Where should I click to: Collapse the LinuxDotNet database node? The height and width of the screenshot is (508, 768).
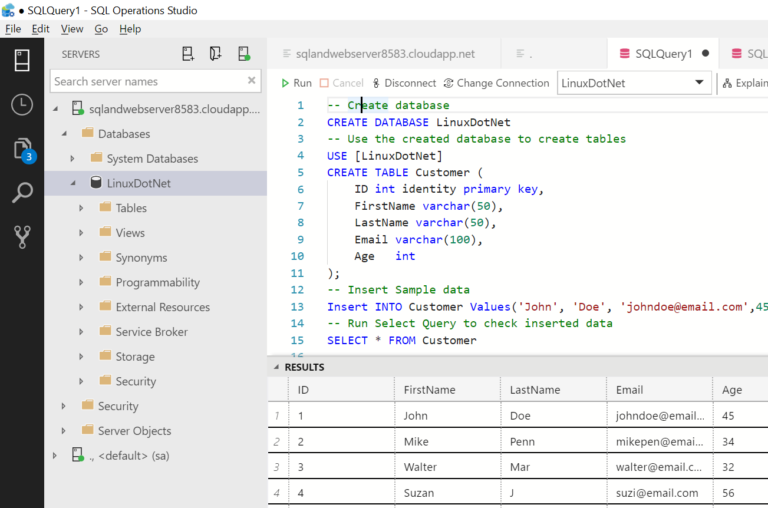point(73,183)
